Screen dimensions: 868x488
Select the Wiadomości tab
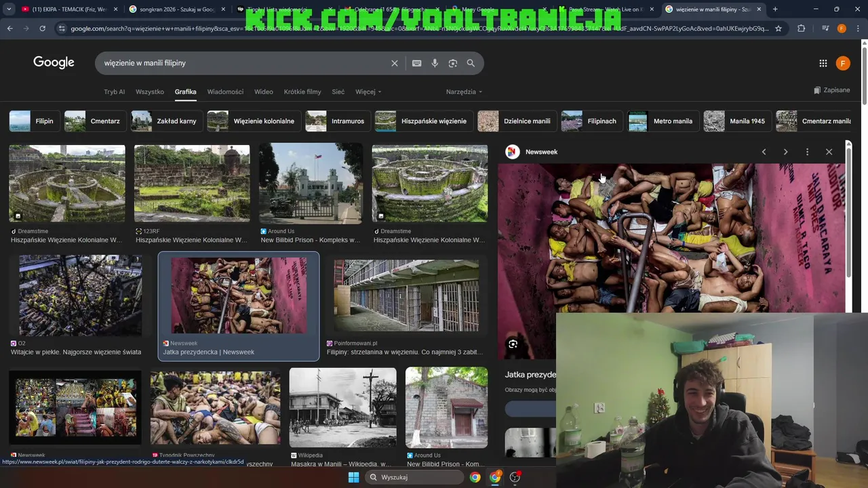tap(225, 91)
